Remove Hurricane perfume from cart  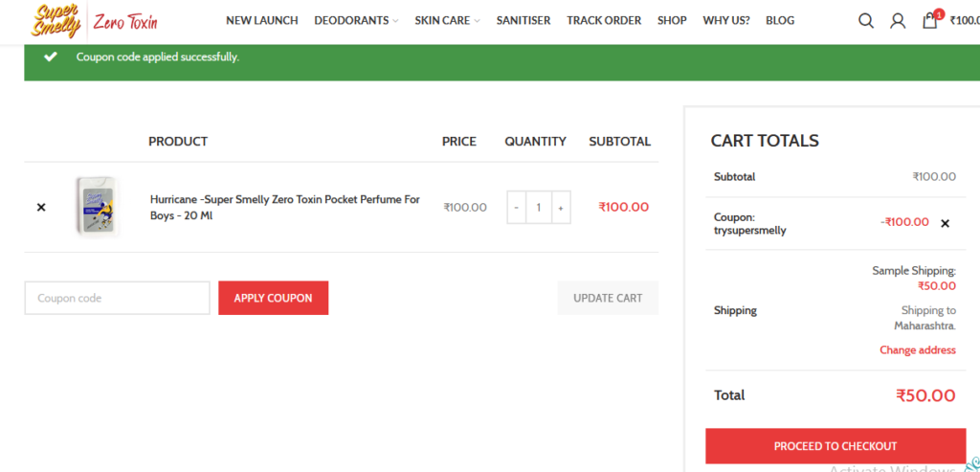(x=41, y=207)
